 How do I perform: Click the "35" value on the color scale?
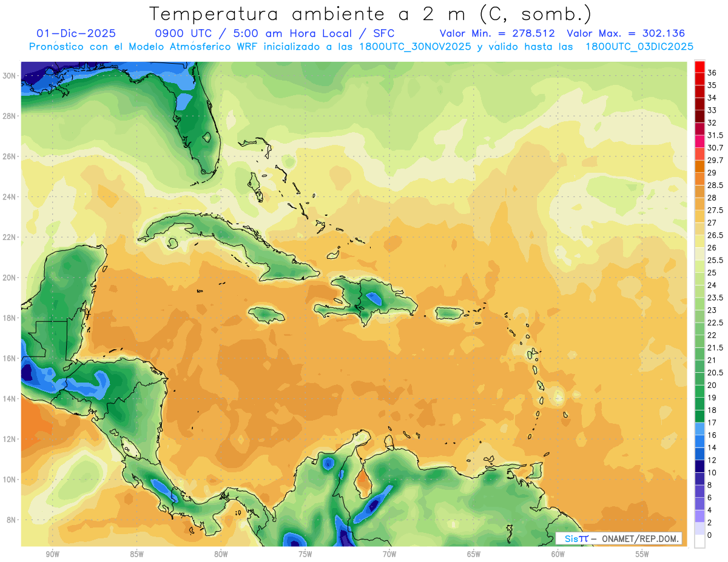(712, 85)
